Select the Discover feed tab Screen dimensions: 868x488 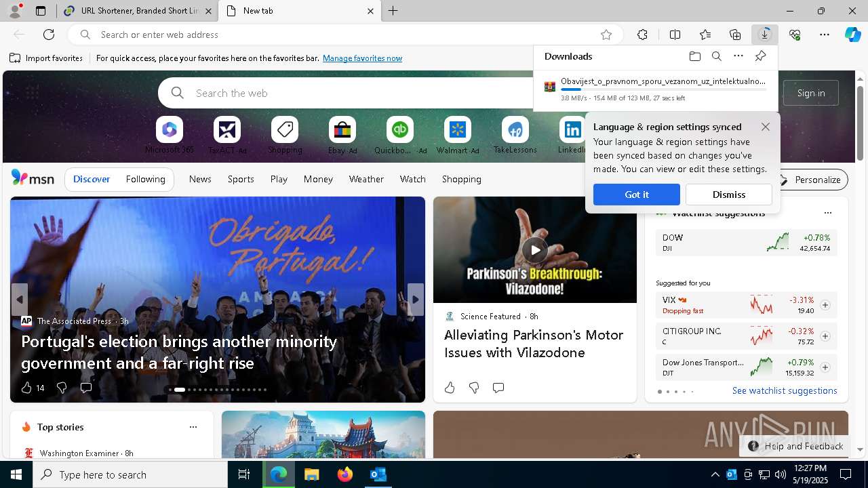(x=92, y=179)
